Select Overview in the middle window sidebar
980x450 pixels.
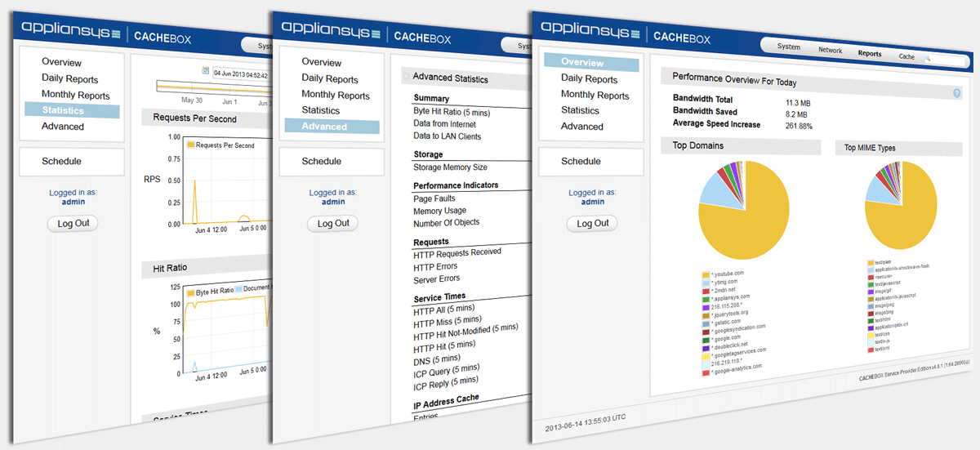(322, 62)
